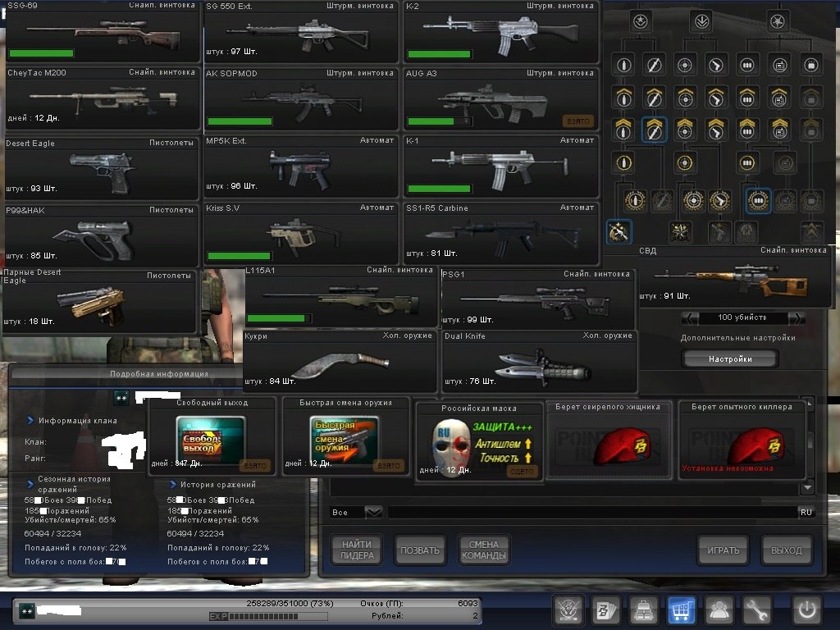Toggle ВЗЯТО on Быстрая смена оружия item

(388, 466)
